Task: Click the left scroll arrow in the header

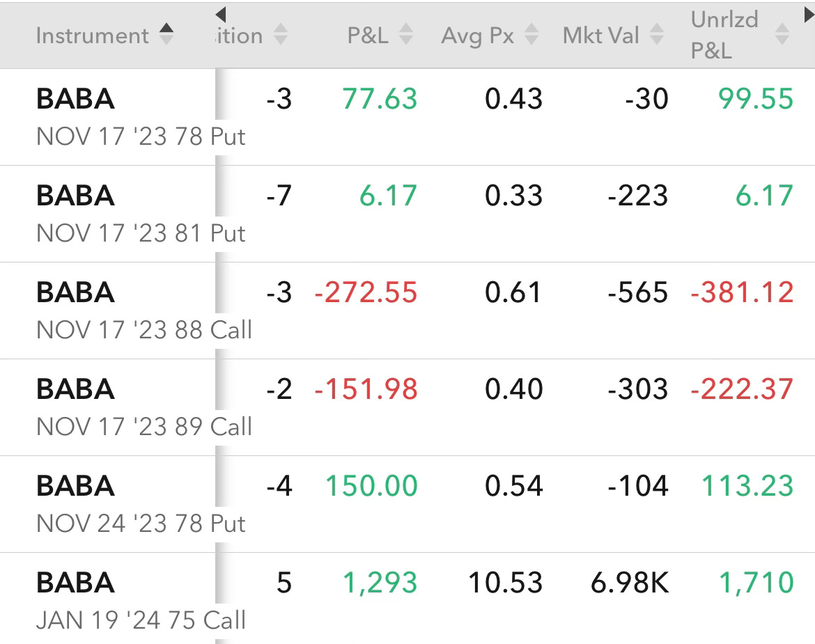Action: (220, 15)
